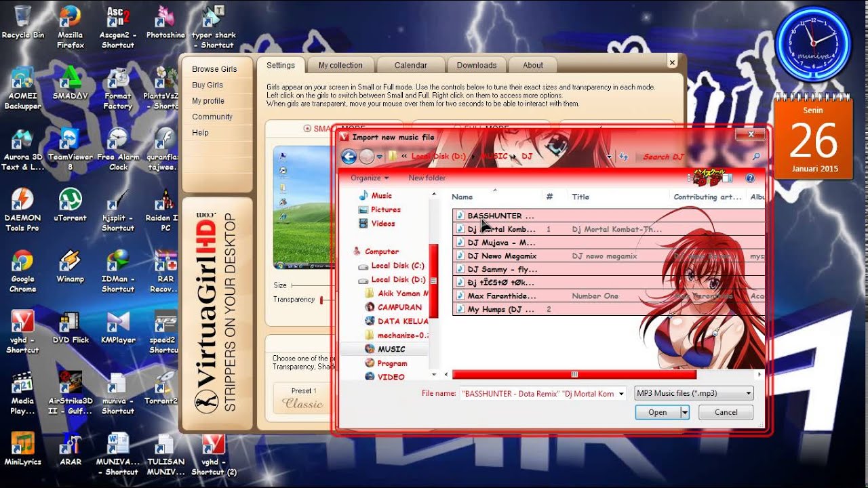Open the dialog's help icon
The height and width of the screenshot is (488, 868).
(x=750, y=178)
